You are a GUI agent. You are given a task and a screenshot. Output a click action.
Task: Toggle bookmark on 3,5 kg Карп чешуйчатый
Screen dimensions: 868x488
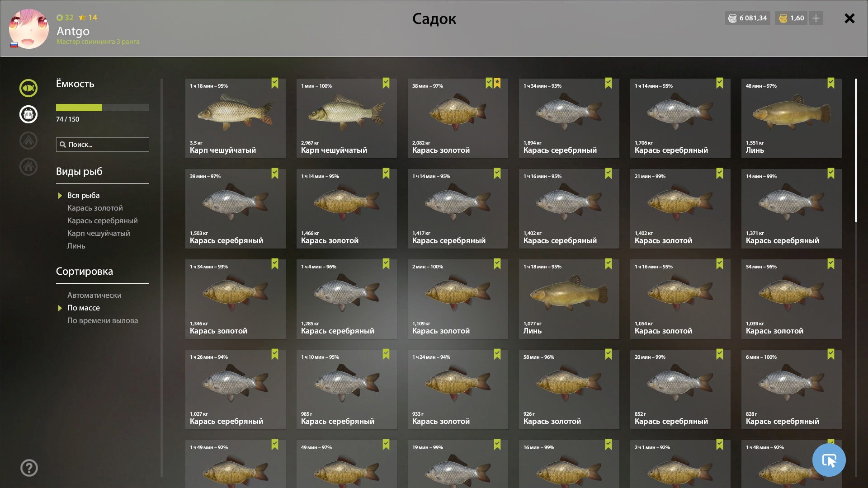click(x=275, y=83)
